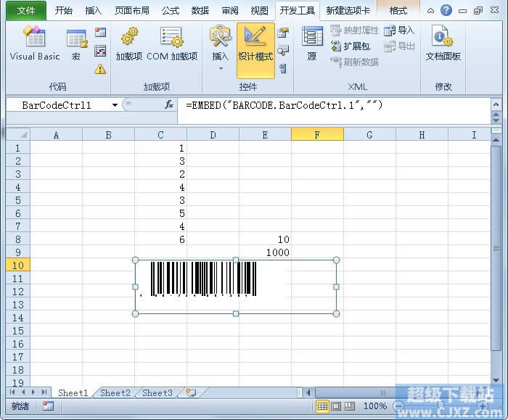The image size is (508, 420).
Task: Click vertical scrollbar down arrow
Action: click(496, 380)
